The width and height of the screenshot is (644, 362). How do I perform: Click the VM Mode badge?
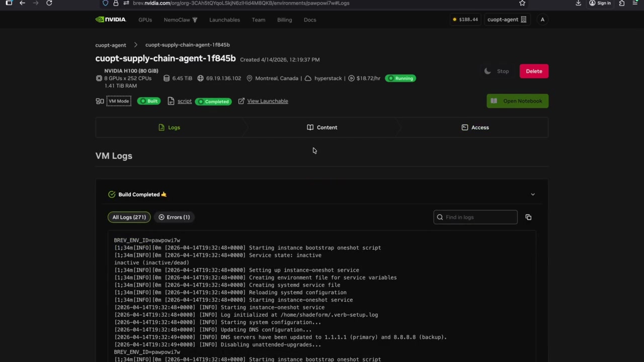click(119, 101)
